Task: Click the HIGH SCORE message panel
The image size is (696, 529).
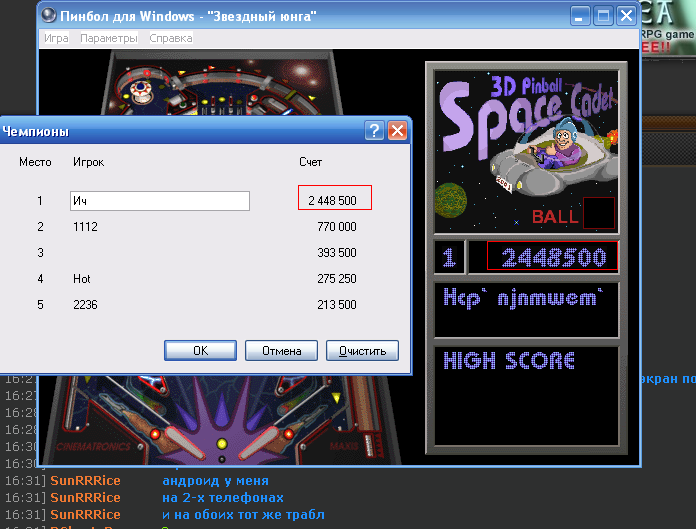Action: click(526, 395)
